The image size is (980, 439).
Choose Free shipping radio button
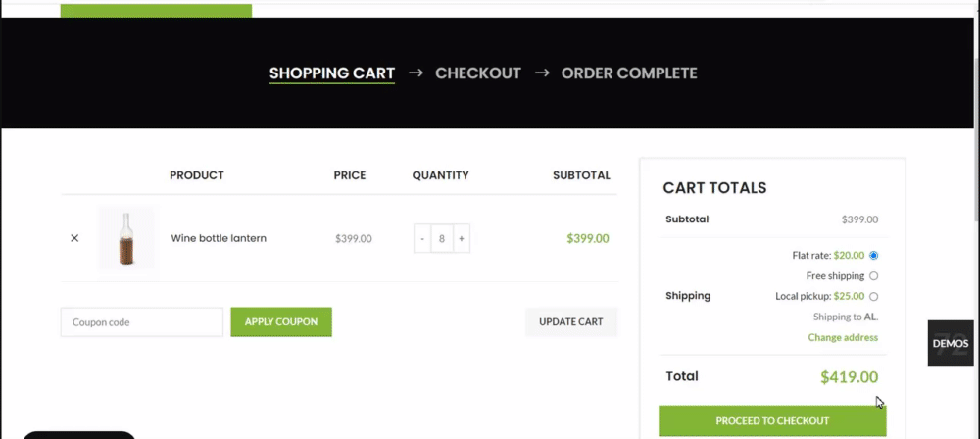click(873, 276)
